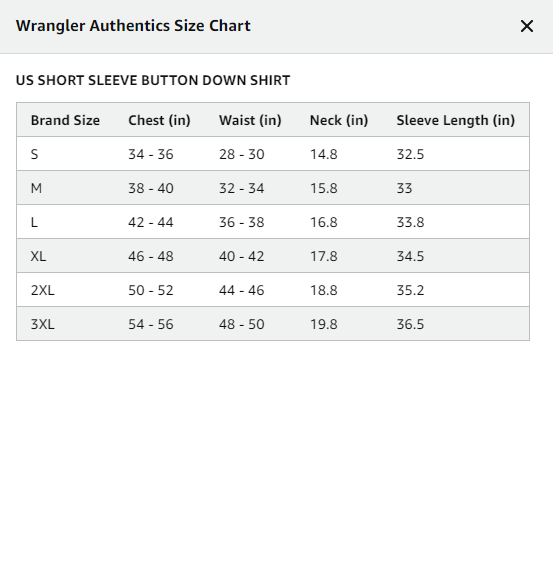Image resolution: width=553 pixels, height=588 pixels.
Task: Click chest measurement 42 - 44
Action: pyautogui.click(x=151, y=222)
